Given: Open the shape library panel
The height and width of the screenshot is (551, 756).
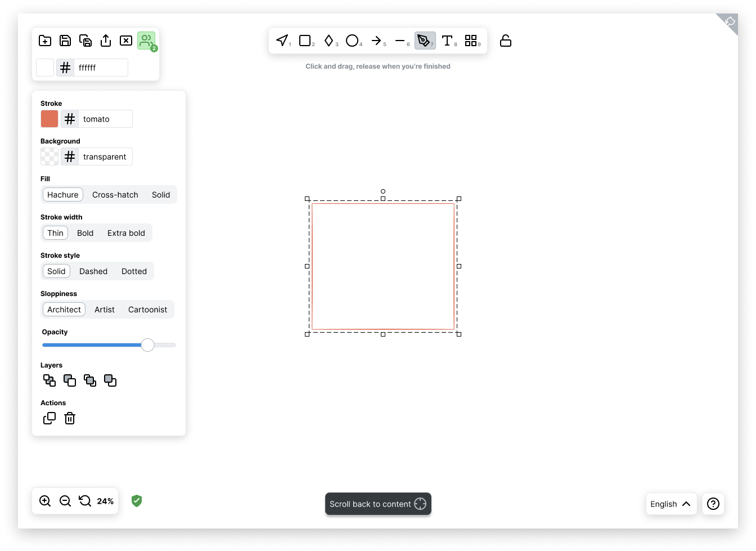Looking at the screenshot, I should coord(471,40).
